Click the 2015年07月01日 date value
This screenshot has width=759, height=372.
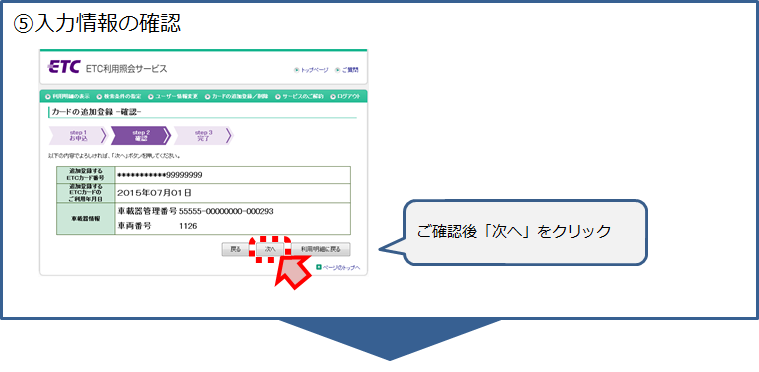pos(154,193)
